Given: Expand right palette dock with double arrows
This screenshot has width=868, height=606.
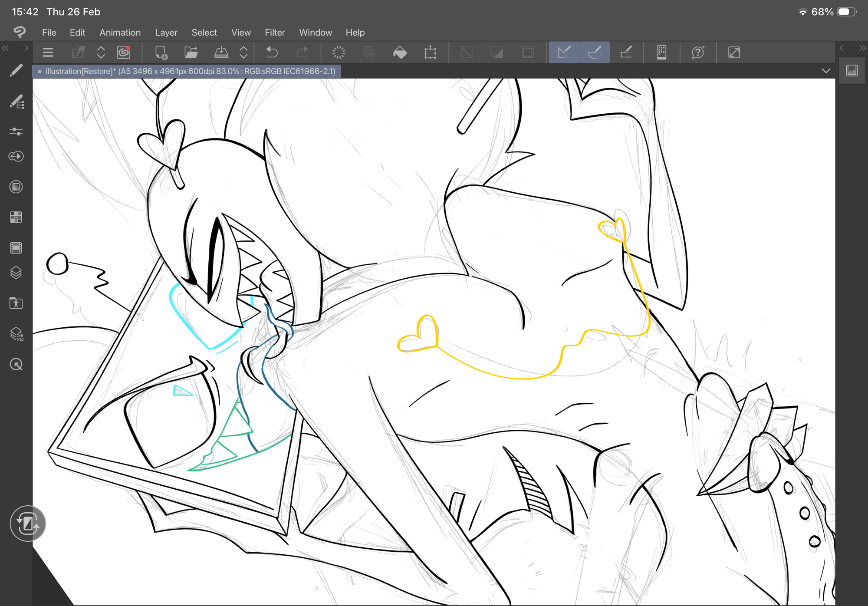Looking at the screenshot, I should pos(862,48).
